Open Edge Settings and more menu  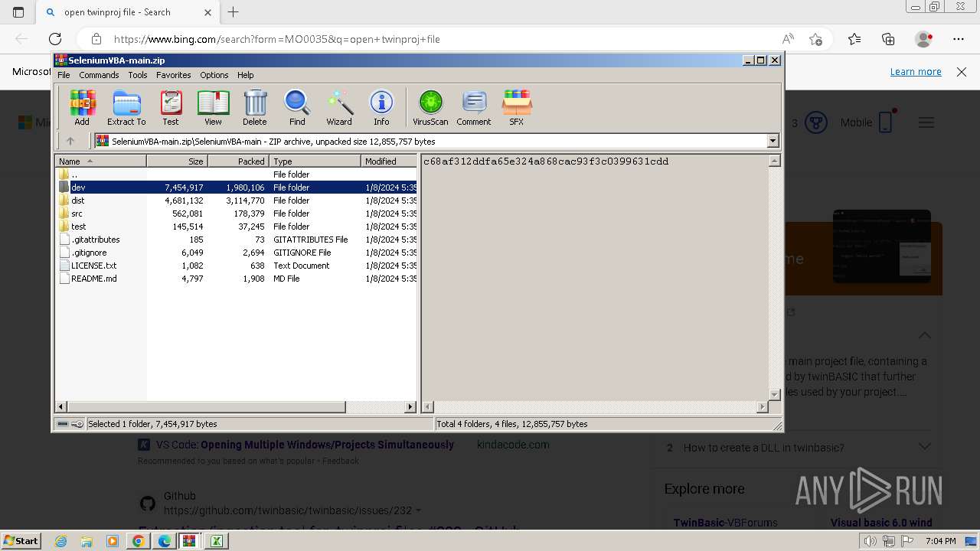click(x=959, y=39)
